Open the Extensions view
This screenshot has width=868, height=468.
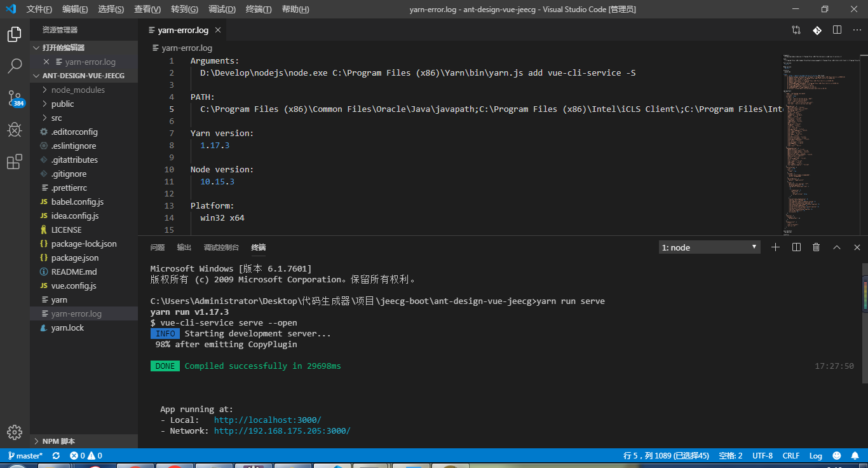pos(14,162)
